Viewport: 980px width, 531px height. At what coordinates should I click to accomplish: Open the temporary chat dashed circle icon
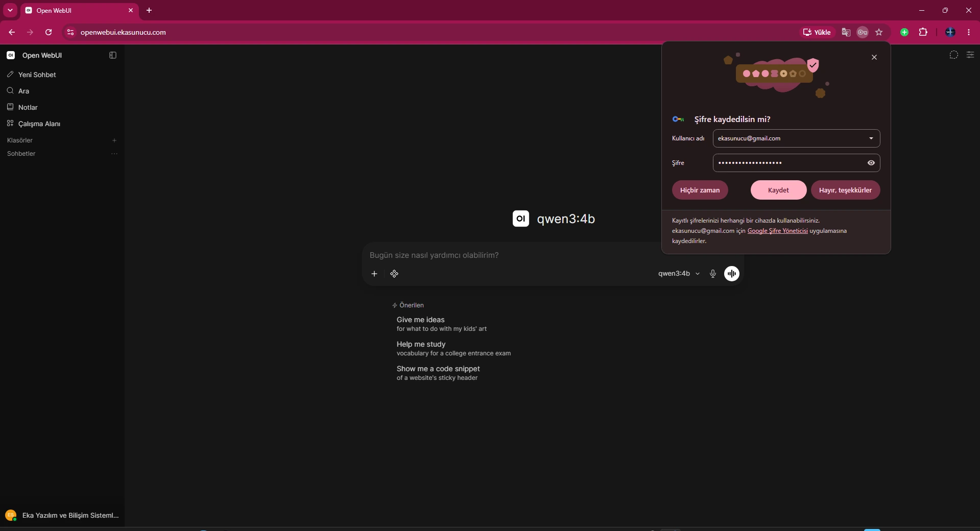click(x=953, y=55)
